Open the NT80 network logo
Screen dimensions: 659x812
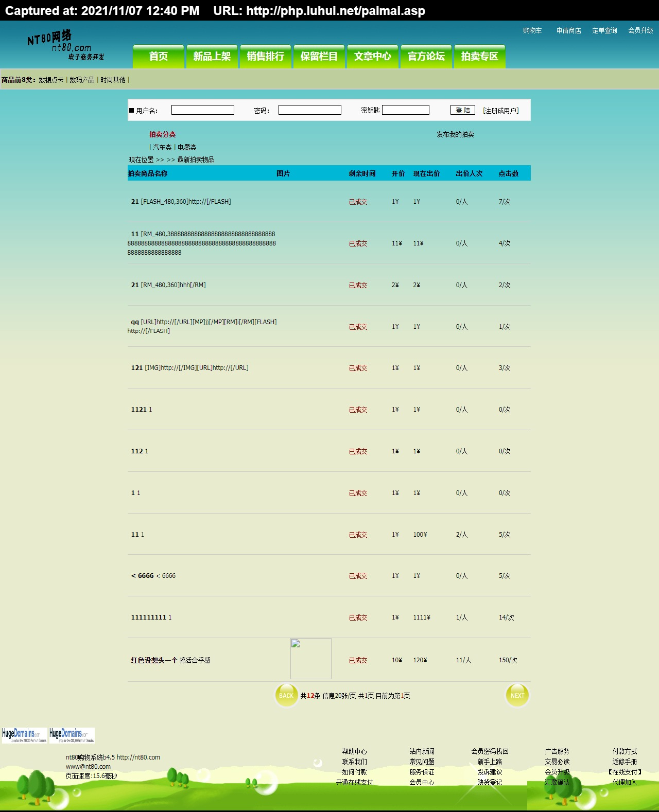[x=65, y=45]
